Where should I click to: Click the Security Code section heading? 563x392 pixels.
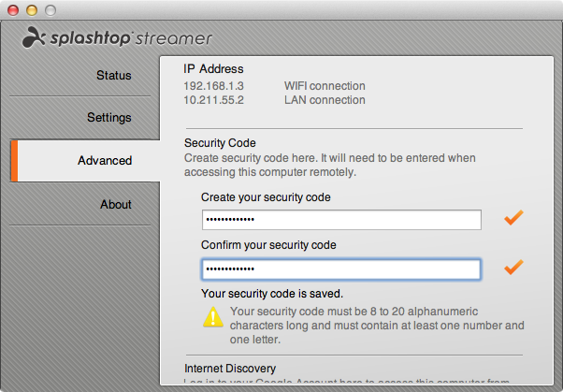click(x=220, y=142)
